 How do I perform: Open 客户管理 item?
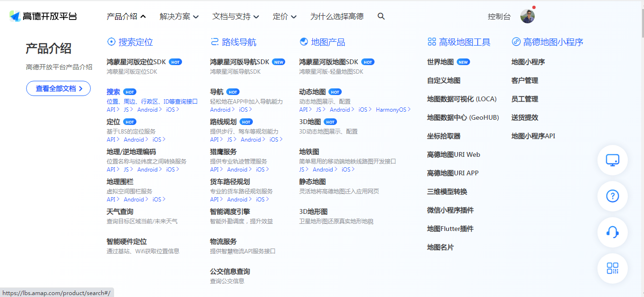[525, 80]
